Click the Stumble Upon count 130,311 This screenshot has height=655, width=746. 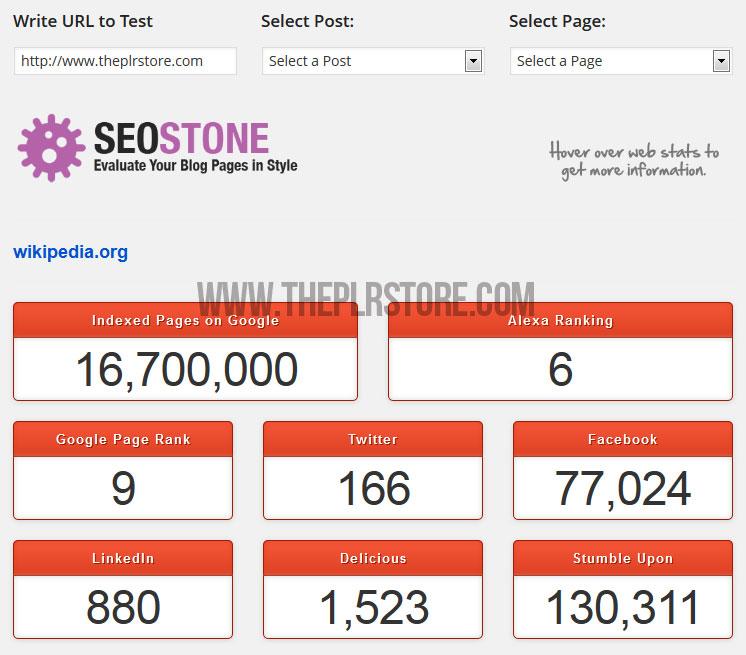click(623, 608)
